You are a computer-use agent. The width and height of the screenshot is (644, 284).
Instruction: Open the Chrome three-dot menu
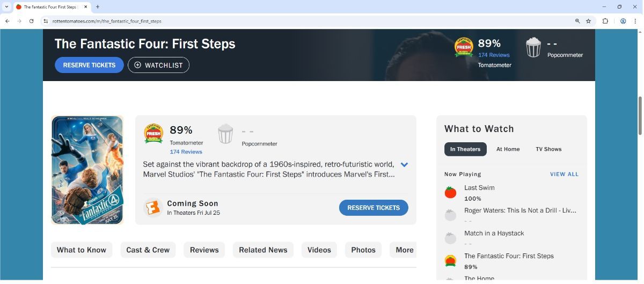tap(635, 21)
